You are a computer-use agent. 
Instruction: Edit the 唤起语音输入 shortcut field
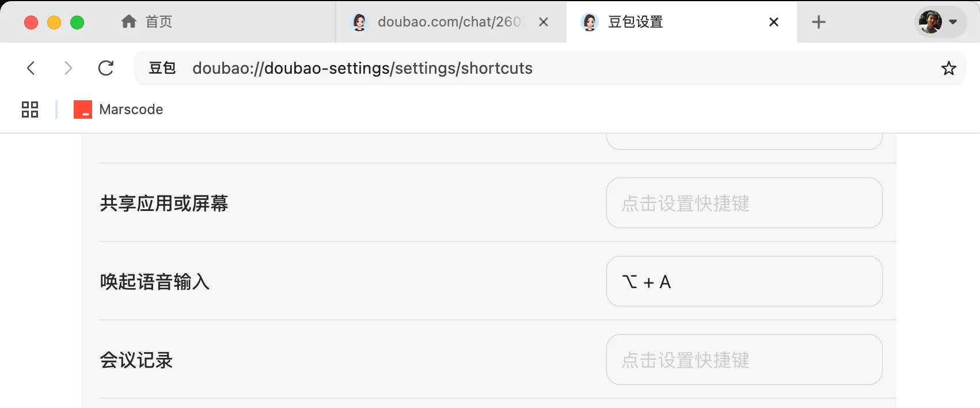tap(744, 281)
